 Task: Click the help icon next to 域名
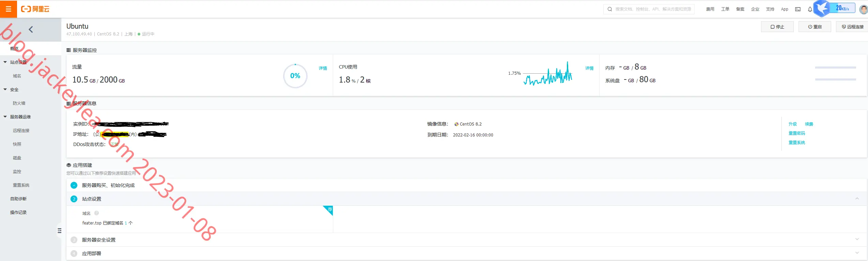tap(96, 213)
